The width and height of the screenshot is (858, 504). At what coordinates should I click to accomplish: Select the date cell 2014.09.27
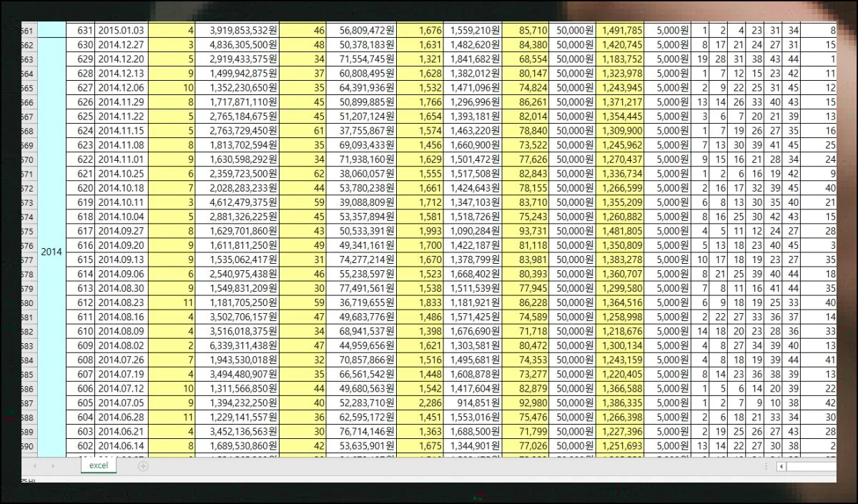click(121, 231)
